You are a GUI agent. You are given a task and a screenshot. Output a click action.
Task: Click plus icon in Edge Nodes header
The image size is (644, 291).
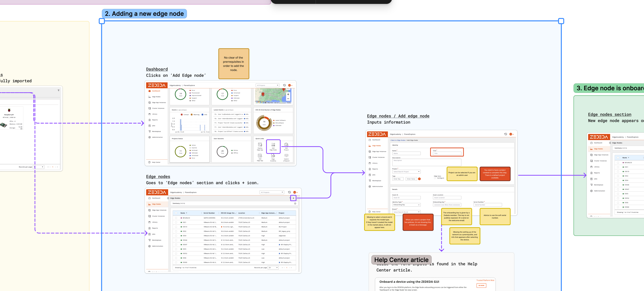[293, 198]
